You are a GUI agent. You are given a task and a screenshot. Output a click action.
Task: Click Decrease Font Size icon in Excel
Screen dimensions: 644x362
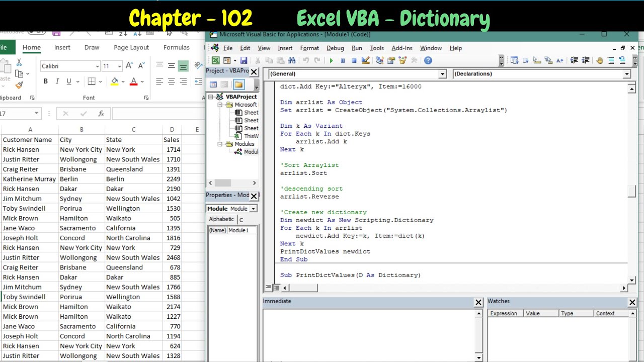tap(141, 66)
